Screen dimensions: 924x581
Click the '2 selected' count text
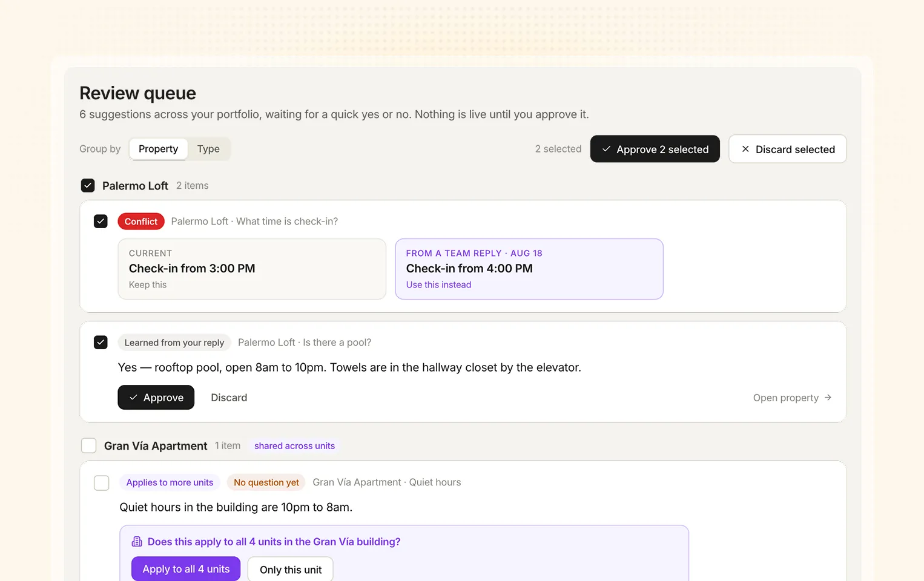click(558, 149)
